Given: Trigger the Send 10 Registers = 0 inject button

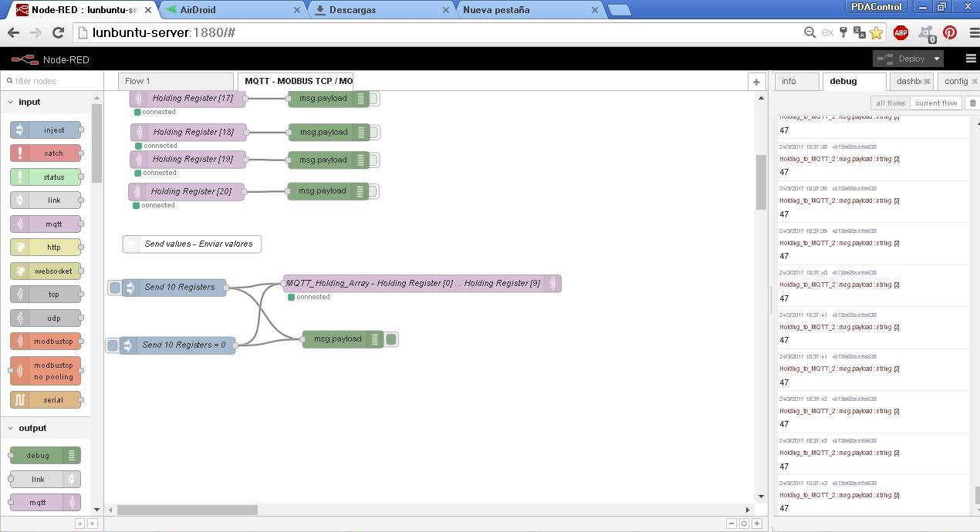Looking at the screenshot, I should click(113, 345).
